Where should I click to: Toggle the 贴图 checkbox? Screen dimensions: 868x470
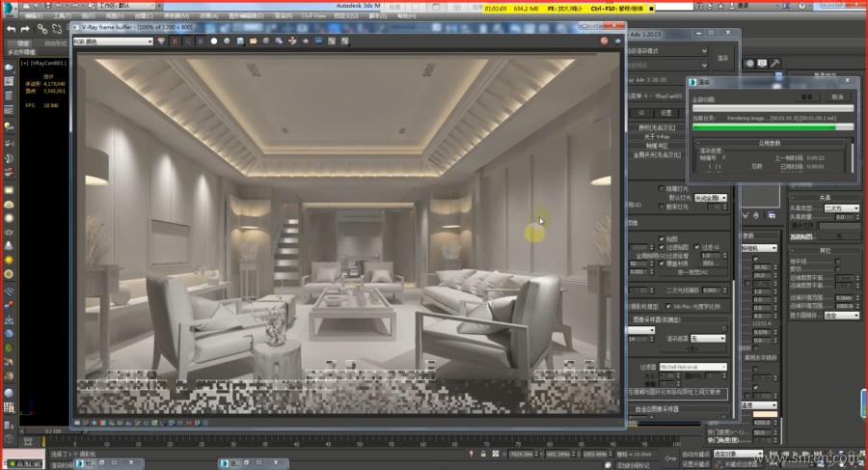(662, 239)
